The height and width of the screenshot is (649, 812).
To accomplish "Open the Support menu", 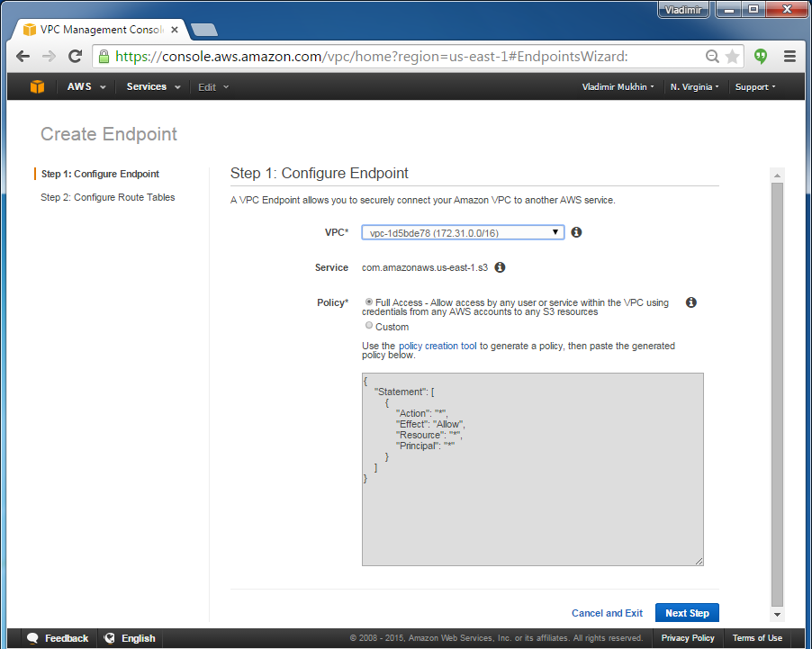I will [x=754, y=87].
